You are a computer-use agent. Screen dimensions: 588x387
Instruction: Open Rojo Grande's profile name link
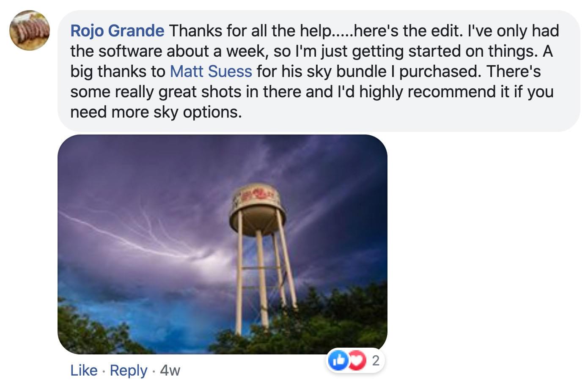tap(117, 31)
